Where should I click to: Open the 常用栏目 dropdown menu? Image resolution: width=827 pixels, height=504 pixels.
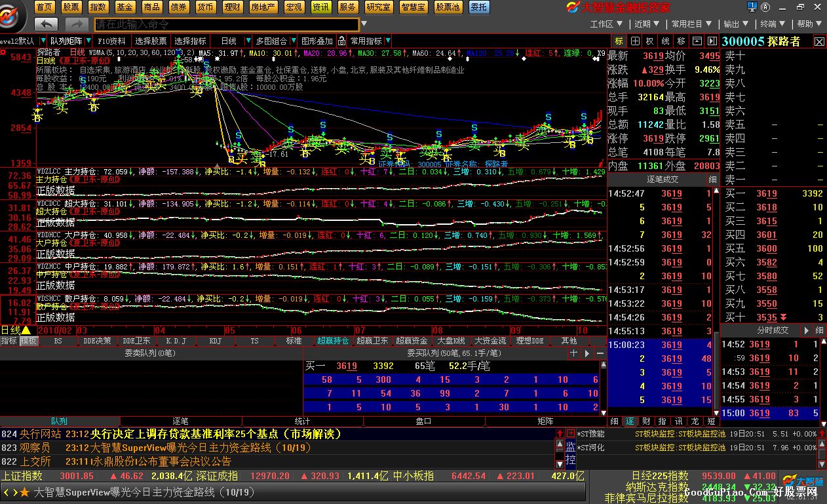click(691, 24)
